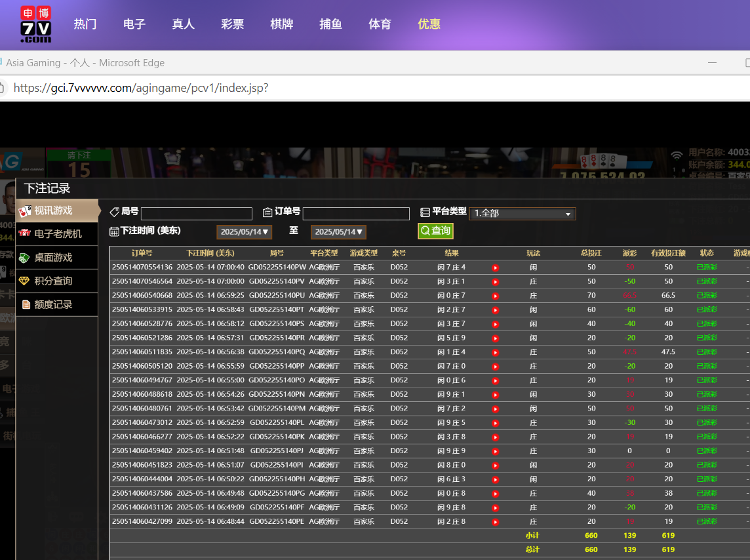Open 额度记录 in the sidebar
750x560 pixels.
click(x=56, y=304)
